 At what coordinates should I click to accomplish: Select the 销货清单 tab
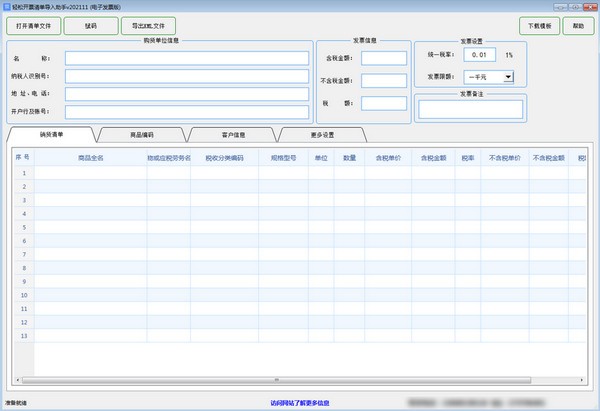(x=51, y=134)
